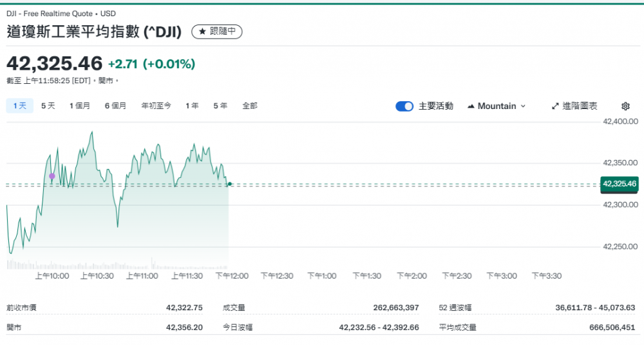
Task: Select the 1 天 time range
Action: [20, 106]
